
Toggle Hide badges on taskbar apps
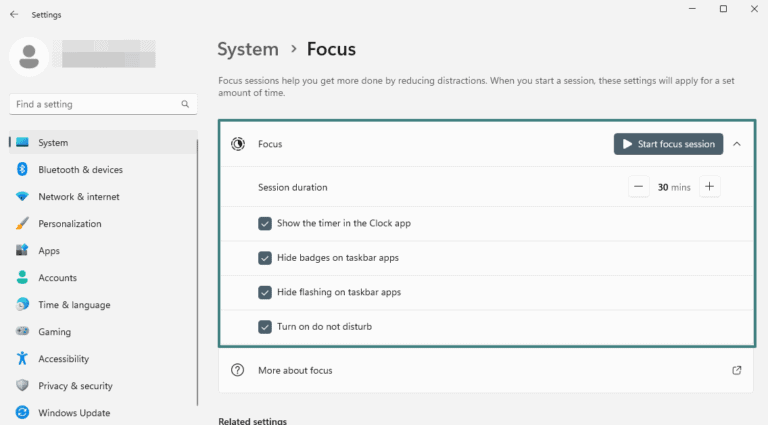[265, 258]
